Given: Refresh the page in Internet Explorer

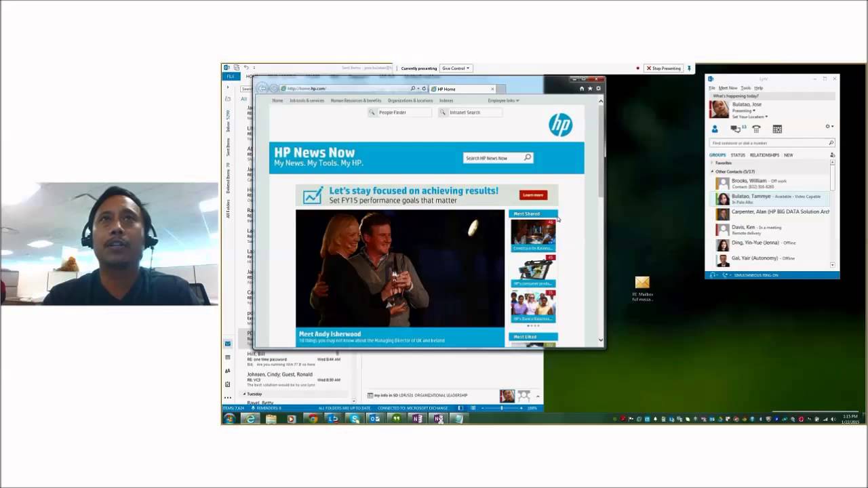Looking at the screenshot, I should tap(424, 89).
